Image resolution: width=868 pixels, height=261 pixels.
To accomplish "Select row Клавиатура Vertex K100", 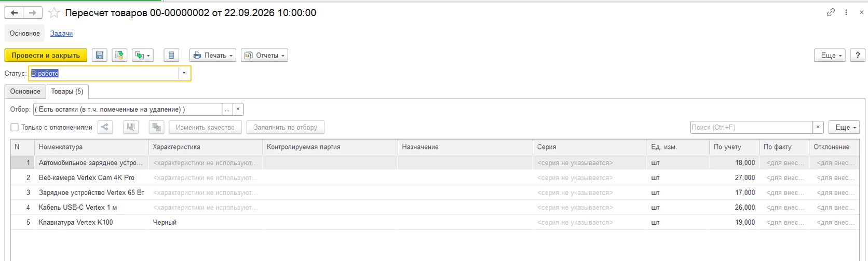I will click(x=436, y=223).
